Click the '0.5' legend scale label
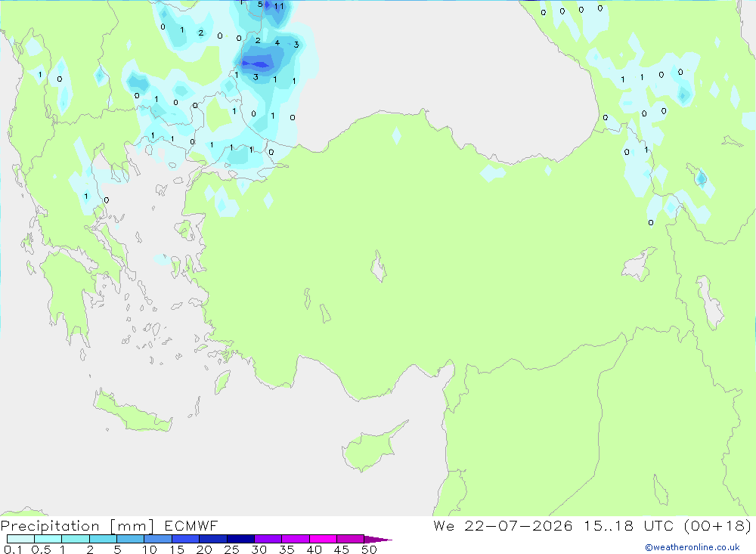756x554 pixels. click(x=41, y=549)
